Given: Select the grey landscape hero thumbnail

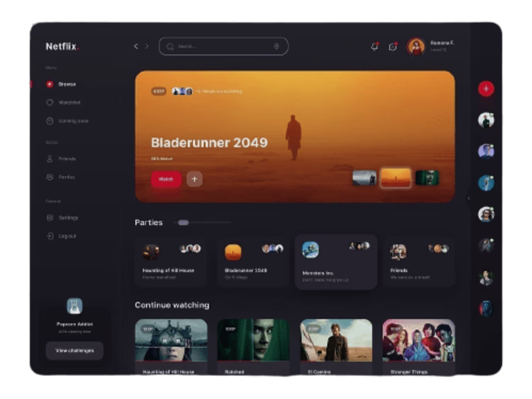Looking at the screenshot, I should 364,178.
